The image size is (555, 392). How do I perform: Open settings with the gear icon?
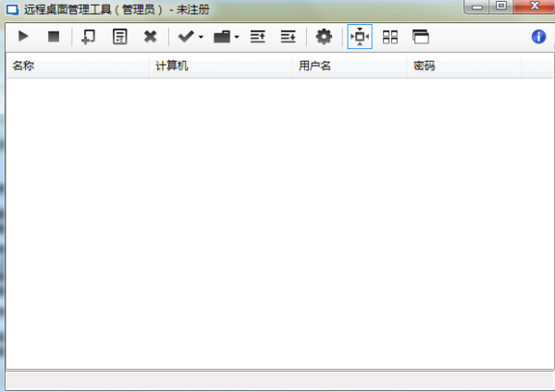coord(324,37)
